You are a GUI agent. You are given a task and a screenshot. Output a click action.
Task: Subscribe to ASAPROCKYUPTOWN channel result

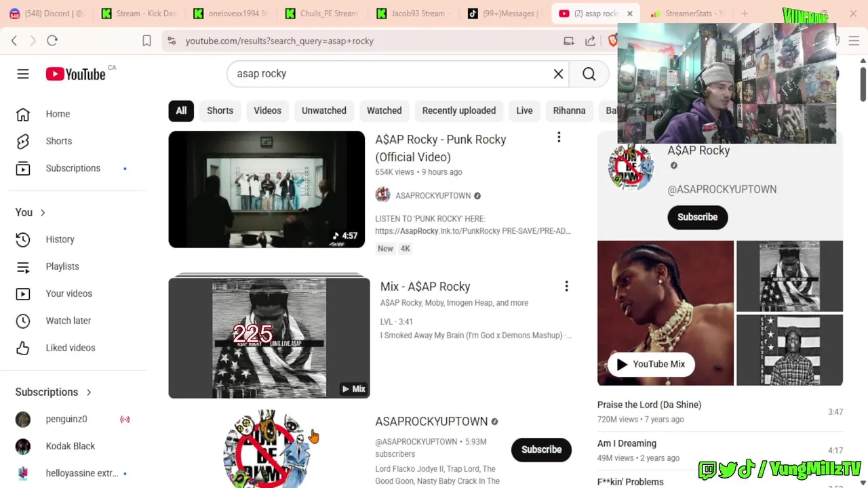point(541,449)
